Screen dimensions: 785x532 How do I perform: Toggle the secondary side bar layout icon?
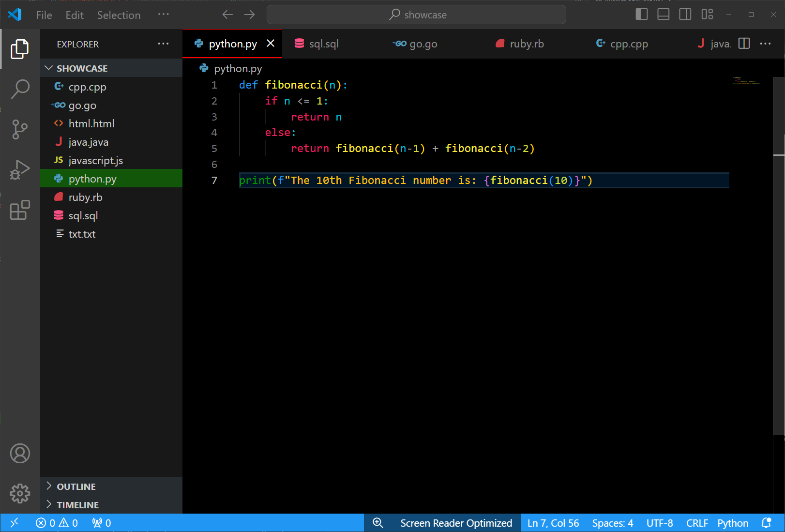pyautogui.click(x=685, y=15)
